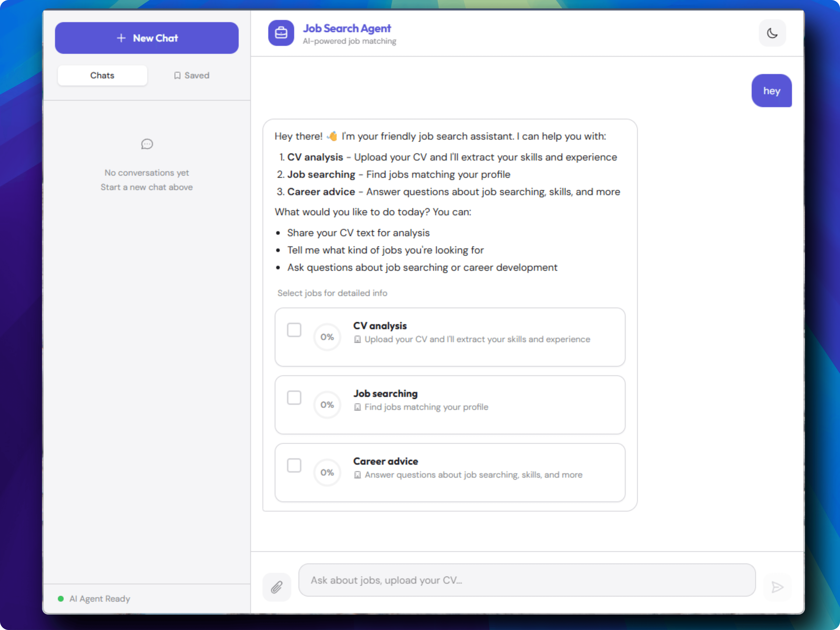
Task: Check the Job searching checkbox
Action: [294, 398]
